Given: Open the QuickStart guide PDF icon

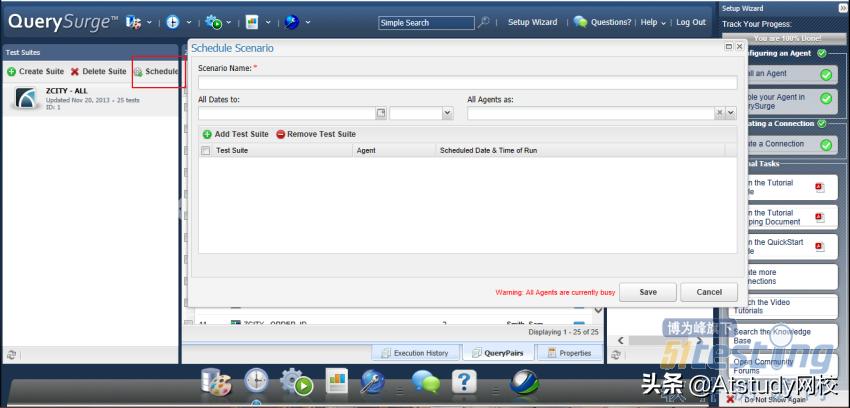Looking at the screenshot, I should coord(820,247).
